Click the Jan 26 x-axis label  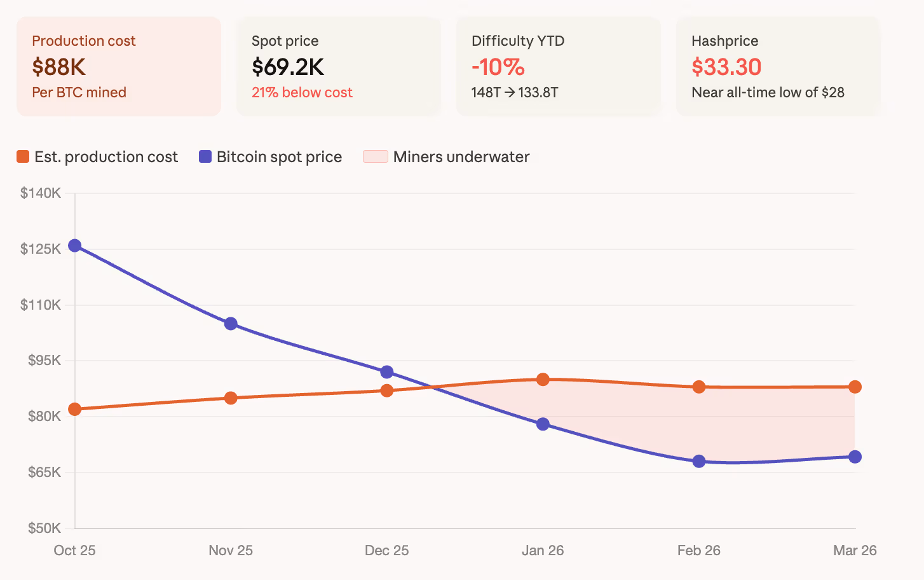[543, 551]
